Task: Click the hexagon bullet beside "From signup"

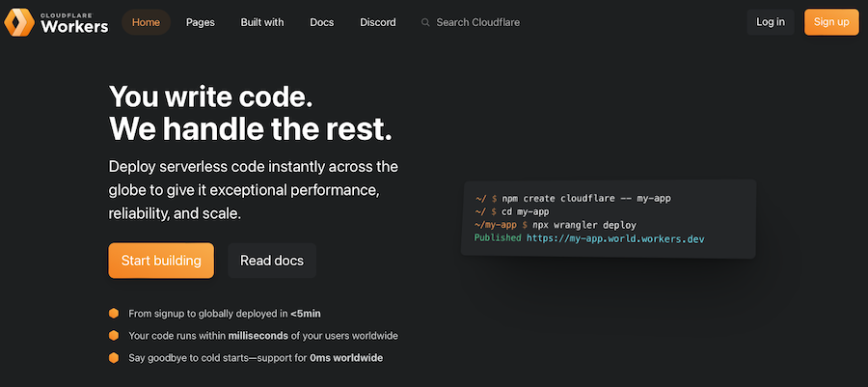Action: (x=114, y=314)
